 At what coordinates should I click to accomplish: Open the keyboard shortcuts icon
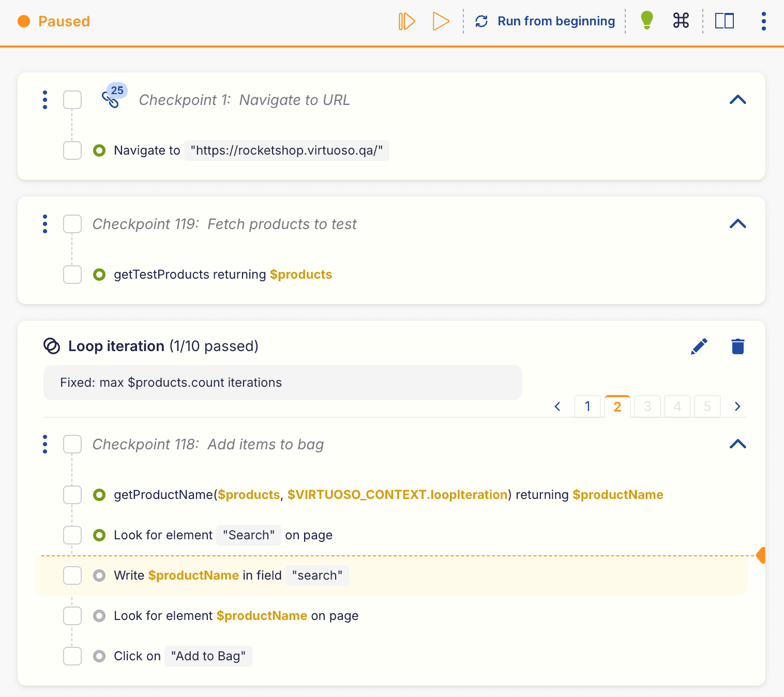coord(681,21)
